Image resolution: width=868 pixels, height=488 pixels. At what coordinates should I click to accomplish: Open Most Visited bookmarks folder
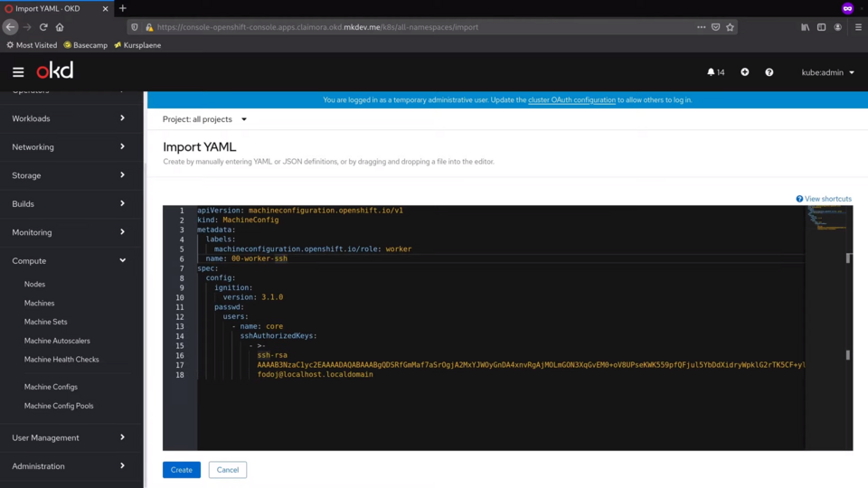point(32,45)
